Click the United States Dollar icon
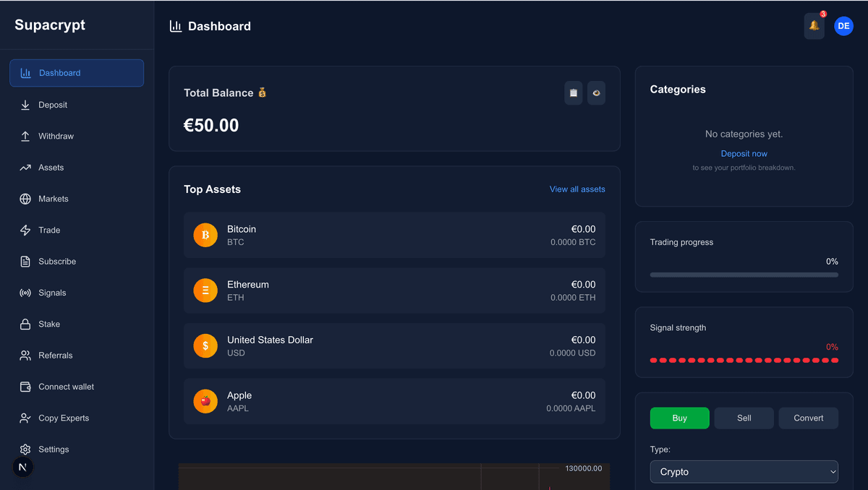The width and height of the screenshot is (868, 490). coord(205,346)
